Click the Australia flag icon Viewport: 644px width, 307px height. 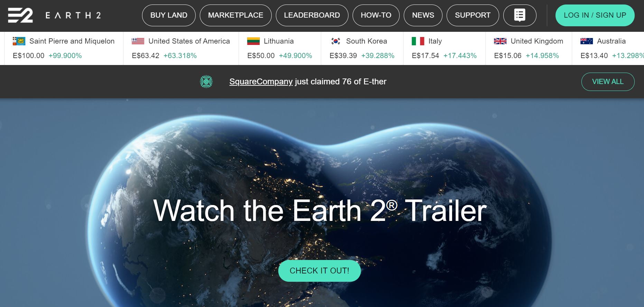[587, 41]
